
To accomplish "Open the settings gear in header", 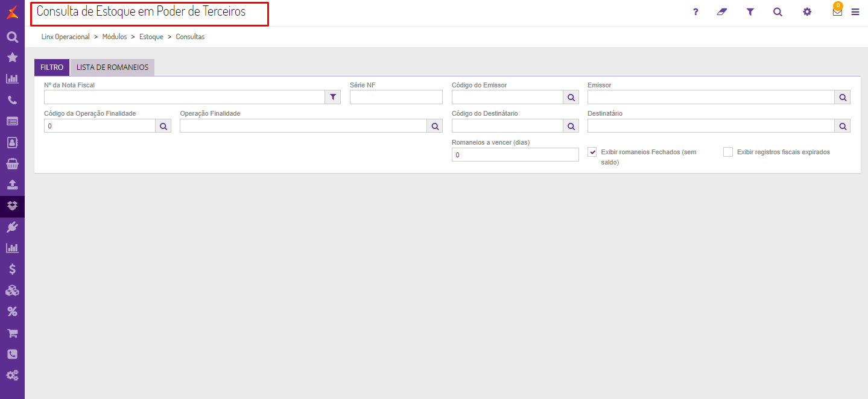I will coord(807,11).
